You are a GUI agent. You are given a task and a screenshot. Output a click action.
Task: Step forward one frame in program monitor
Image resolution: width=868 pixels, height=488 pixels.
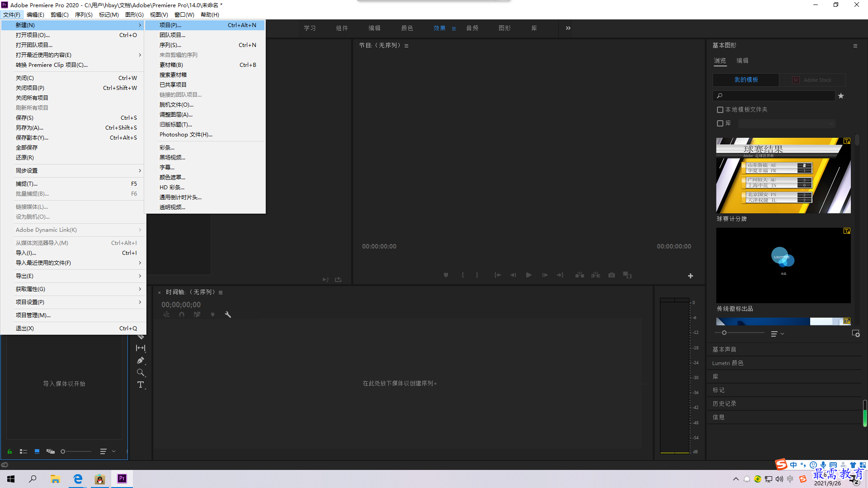pyautogui.click(x=545, y=275)
